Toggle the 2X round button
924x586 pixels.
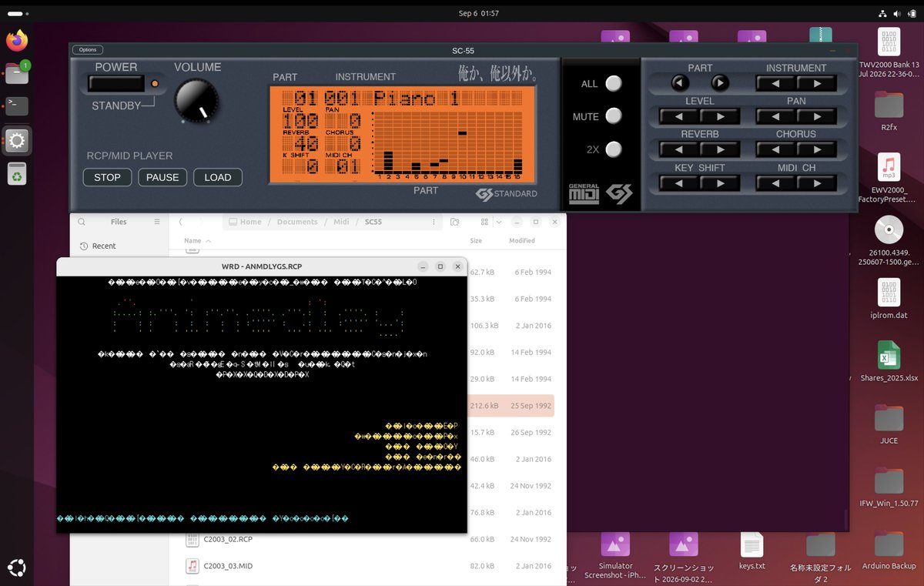(x=614, y=149)
